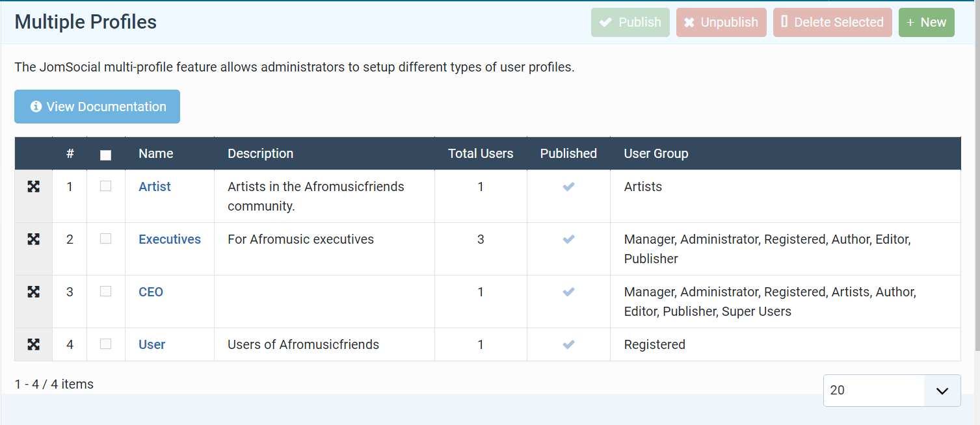This screenshot has height=425, width=980.
Task: Click the move handle of User row
Action: 33,344
